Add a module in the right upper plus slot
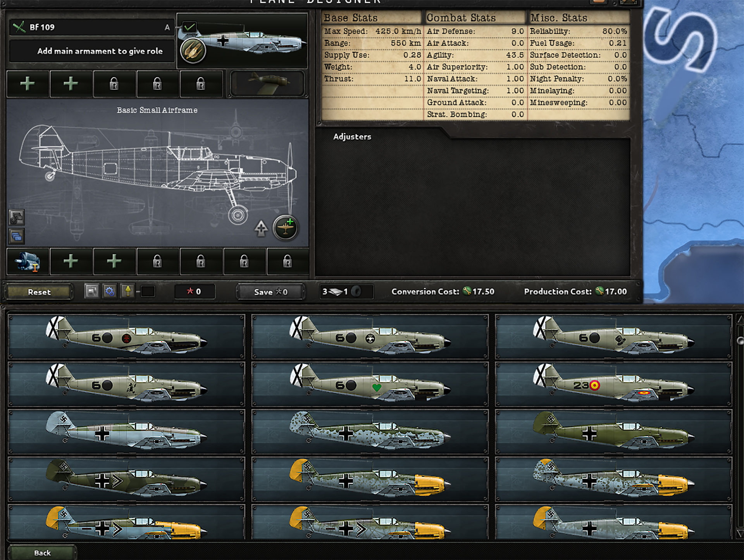 [71, 84]
